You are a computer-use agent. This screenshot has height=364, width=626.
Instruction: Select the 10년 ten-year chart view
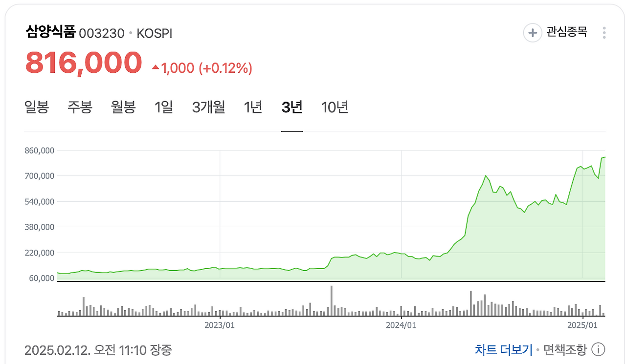[334, 107]
